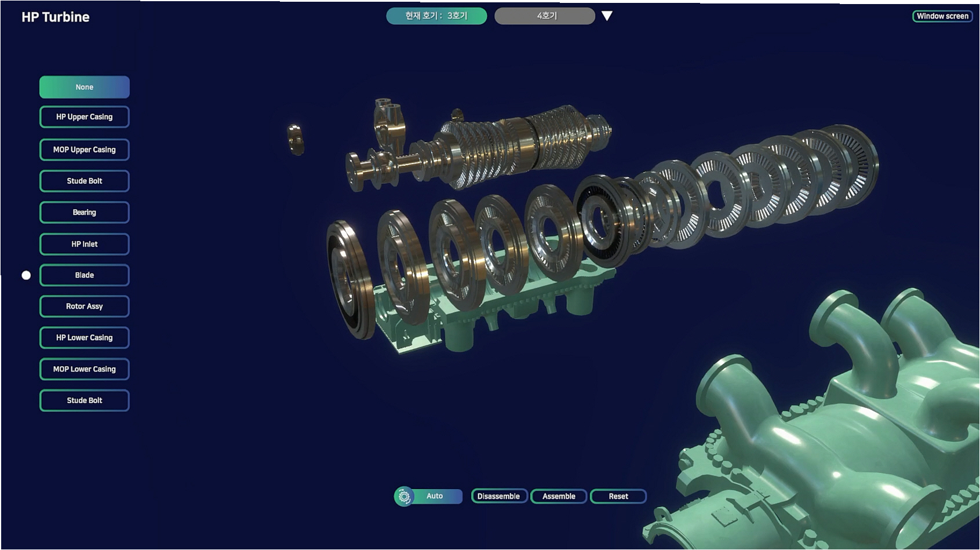
Task: Switch to unit 4호기 tab
Action: [x=545, y=16]
